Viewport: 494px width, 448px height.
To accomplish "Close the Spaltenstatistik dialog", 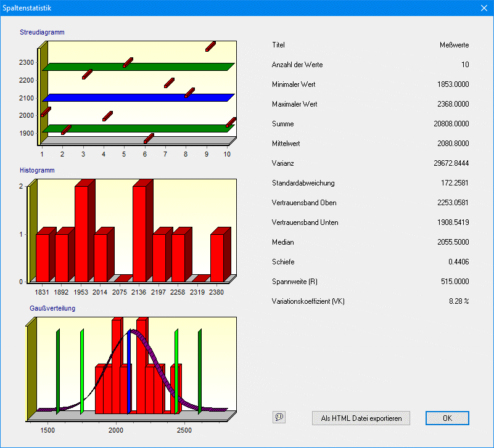I will (484, 8).
